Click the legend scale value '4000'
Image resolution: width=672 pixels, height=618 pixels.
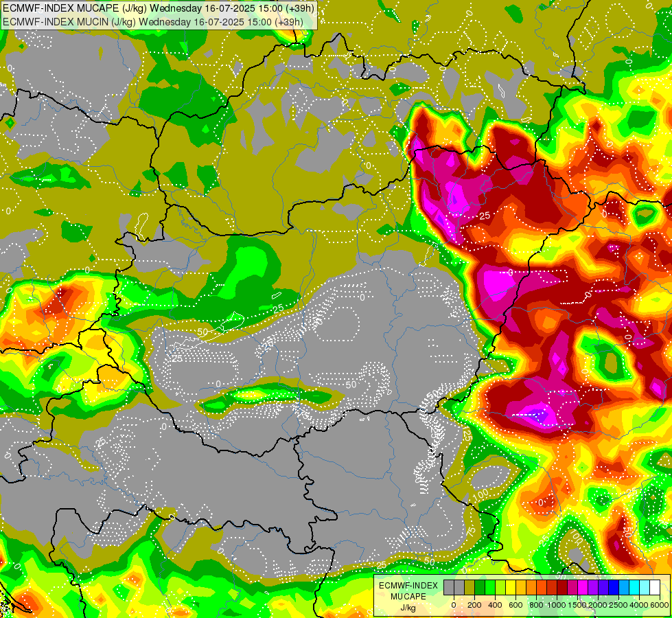[x=639, y=605]
